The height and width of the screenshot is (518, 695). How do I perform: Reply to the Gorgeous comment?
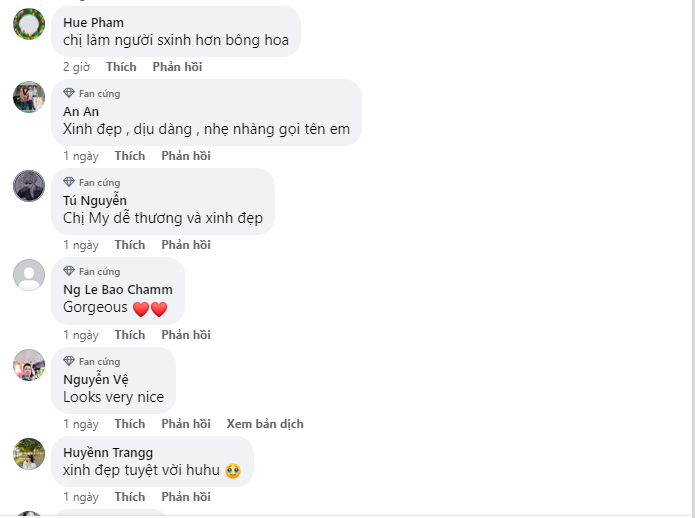(x=186, y=335)
